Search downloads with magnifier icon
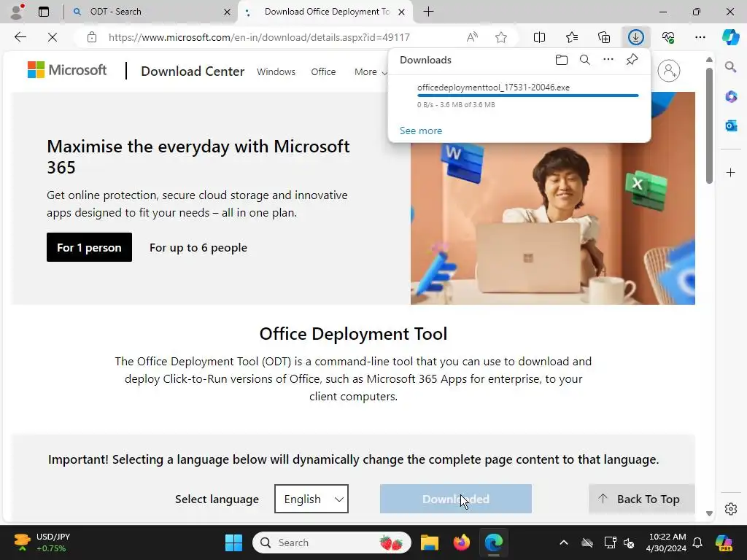The height and width of the screenshot is (560, 747). (x=584, y=60)
